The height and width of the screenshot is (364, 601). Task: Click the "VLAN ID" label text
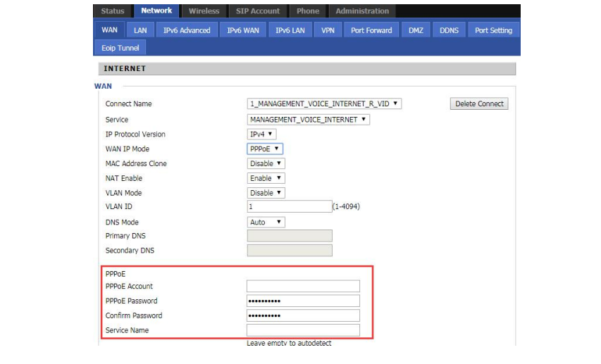[119, 206]
